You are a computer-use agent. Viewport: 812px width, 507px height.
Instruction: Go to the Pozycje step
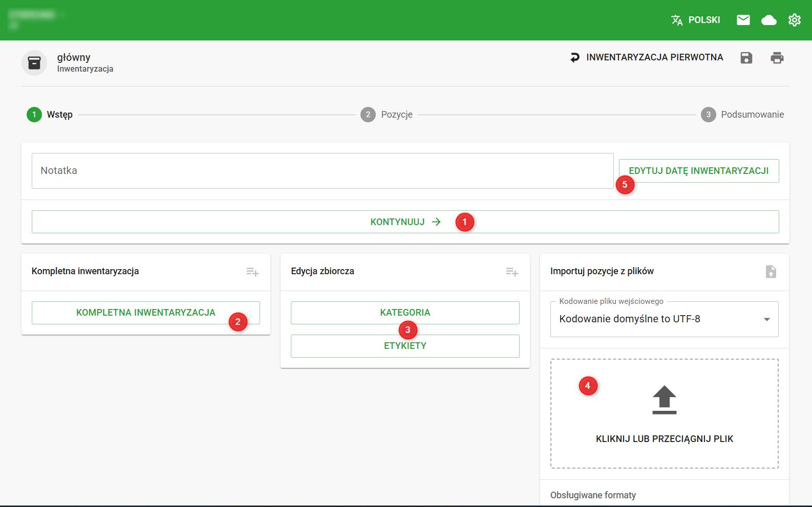(387, 115)
